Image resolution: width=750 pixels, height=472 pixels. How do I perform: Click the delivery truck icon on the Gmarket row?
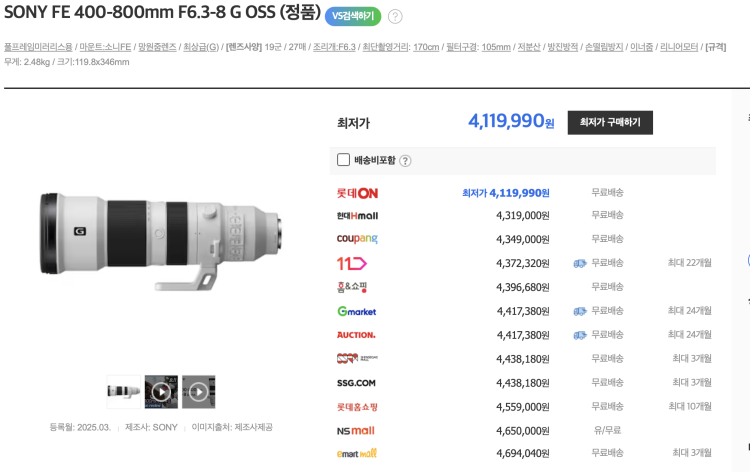[580, 311]
